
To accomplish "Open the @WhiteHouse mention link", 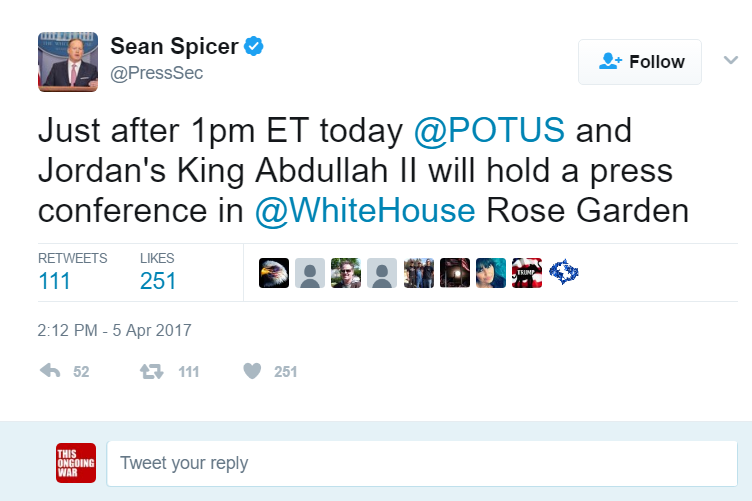I will coord(364,211).
